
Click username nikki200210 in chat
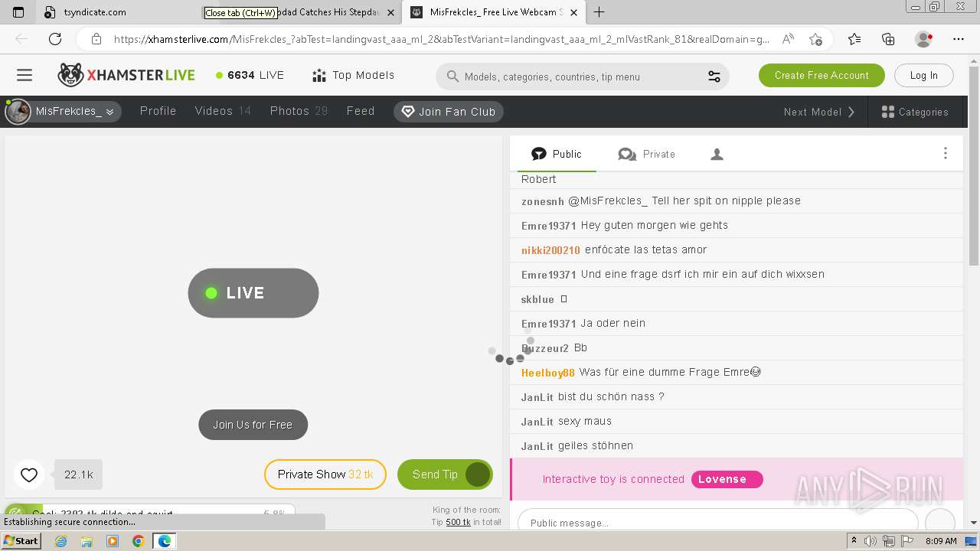[550, 250]
